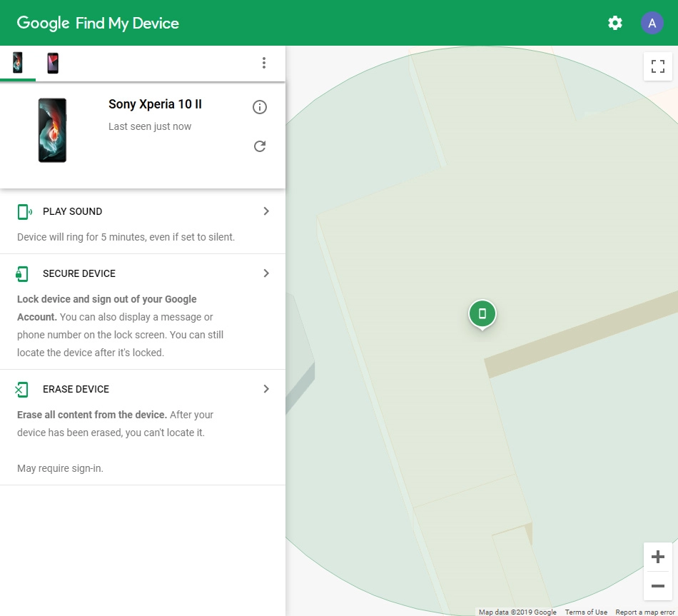This screenshot has height=616, width=678.
Task: Click the Secure Device lock icon
Action: click(21, 274)
